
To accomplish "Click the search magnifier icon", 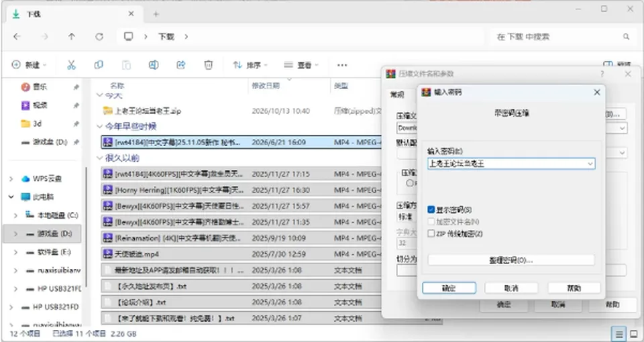I will click(x=627, y=36).
